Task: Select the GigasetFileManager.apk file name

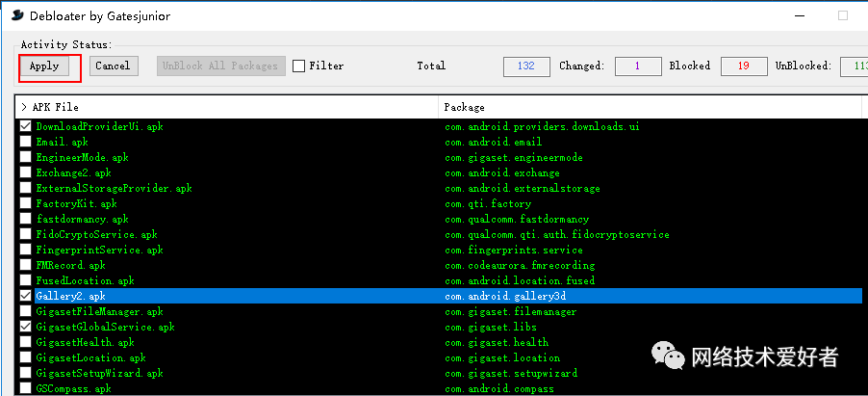Action: (x=100, y=312)
